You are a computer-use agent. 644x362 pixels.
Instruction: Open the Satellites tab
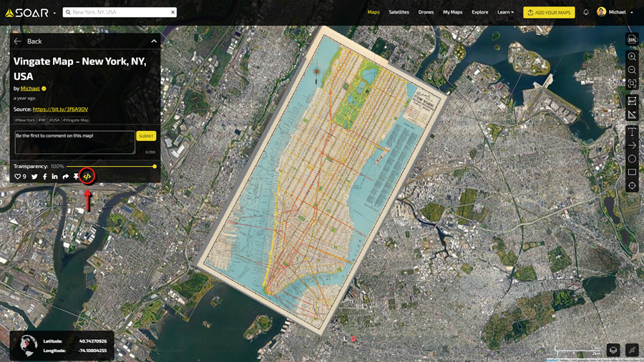[399, 12]
